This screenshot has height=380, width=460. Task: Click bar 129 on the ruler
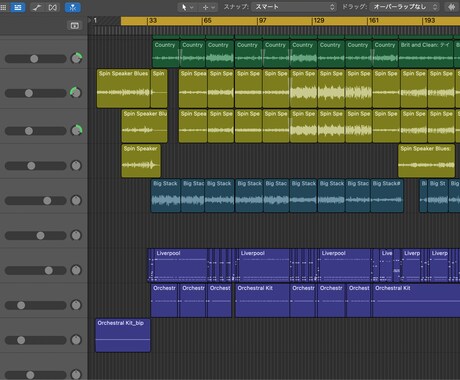319,21
